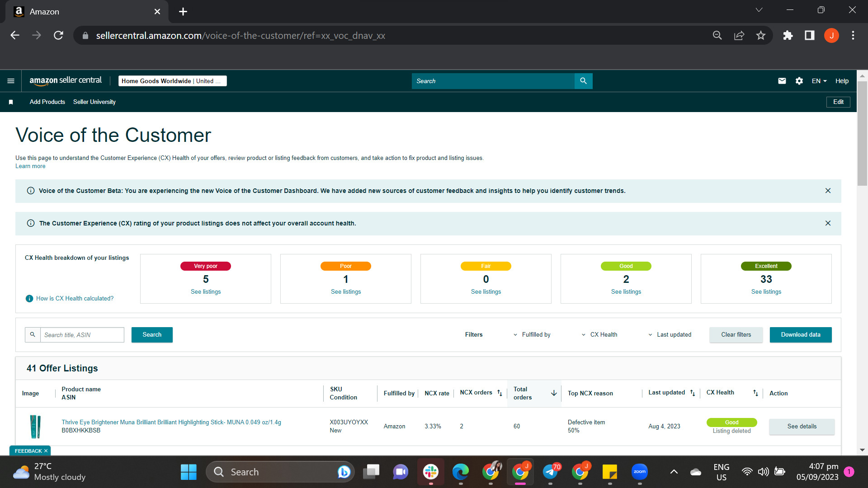Click the Amazon Seller Central logo
The height and width of the screenshot is (488, 868).
point(66,81)
